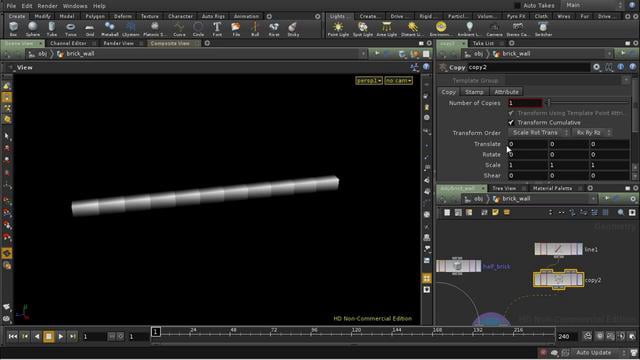This screenshot has width=640, height=360.
Task: Select the Sphere shelf tool
Action: click(x=33, y=29)
